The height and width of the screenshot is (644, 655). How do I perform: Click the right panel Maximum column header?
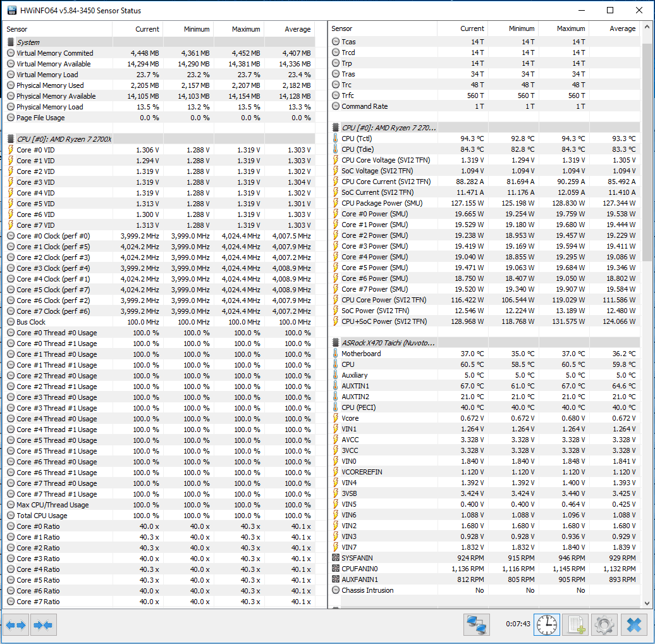pyautogui.click(x=565, y=28)
